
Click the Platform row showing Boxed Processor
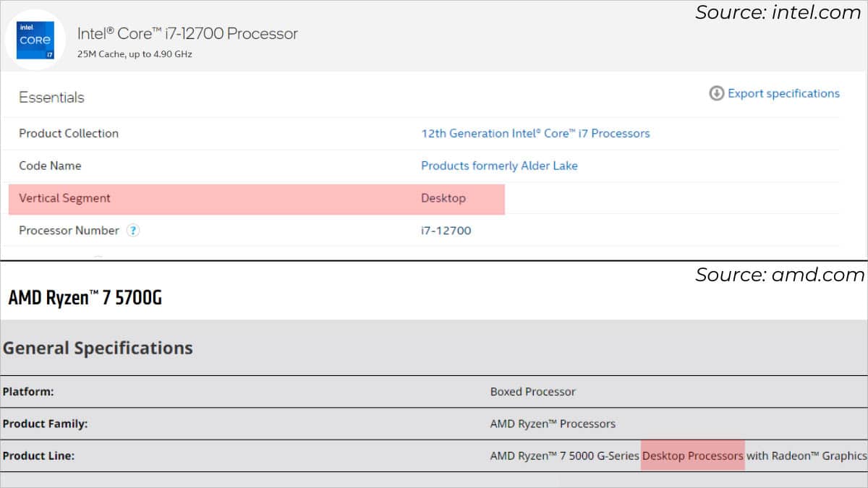click(x=532, y=392)
